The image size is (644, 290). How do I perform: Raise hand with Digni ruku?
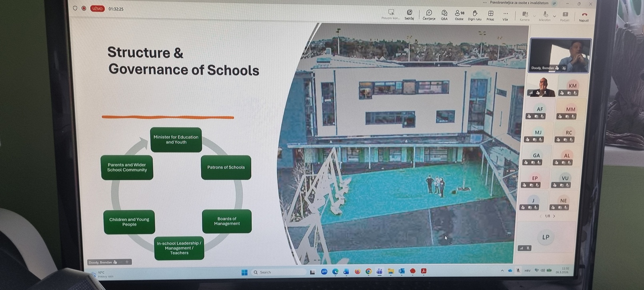pos(475,15)
